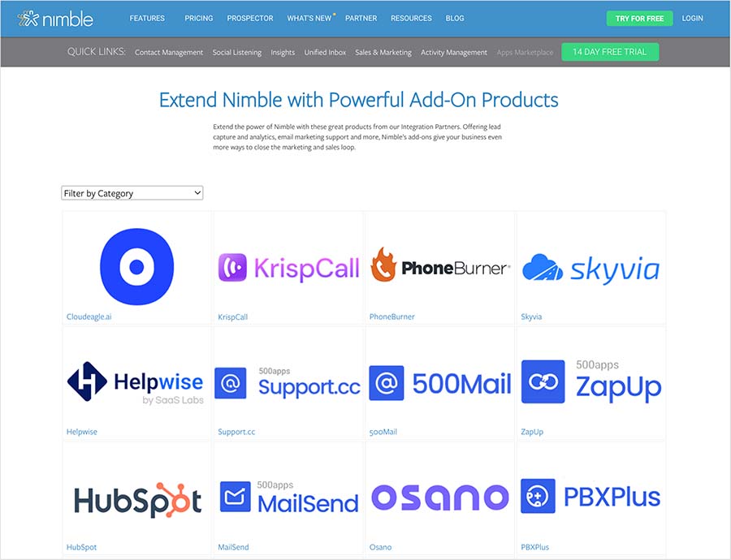Image resolution: width=731 pixels, height=560 pixels.
Task: Expand the Filter by Category dropdown
Action: (132, 193)
